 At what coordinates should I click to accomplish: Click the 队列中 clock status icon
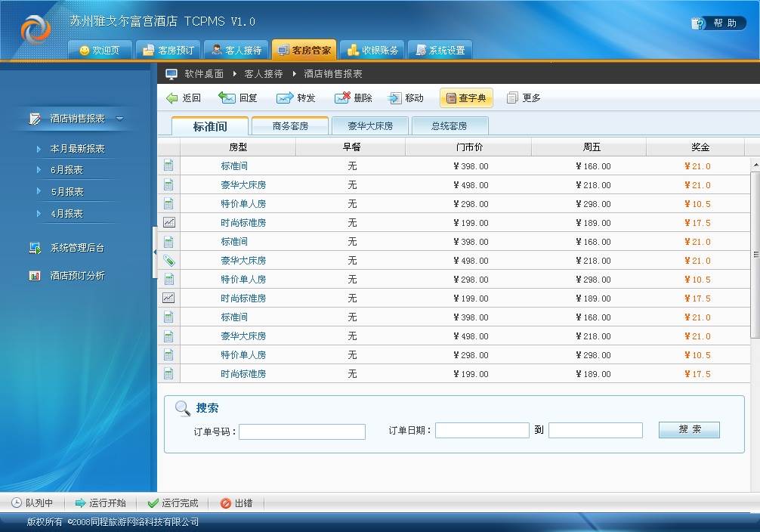17,503
